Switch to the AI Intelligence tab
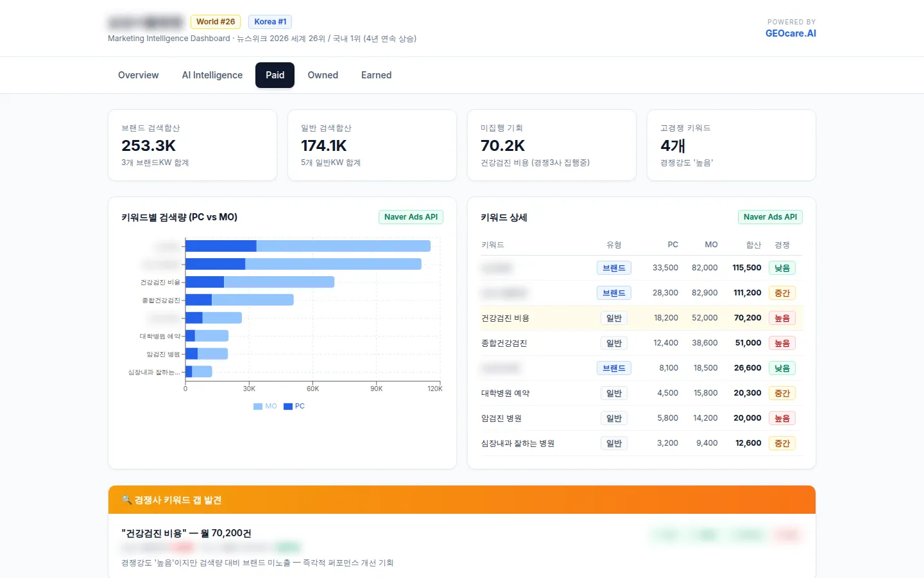 [212, 75]
